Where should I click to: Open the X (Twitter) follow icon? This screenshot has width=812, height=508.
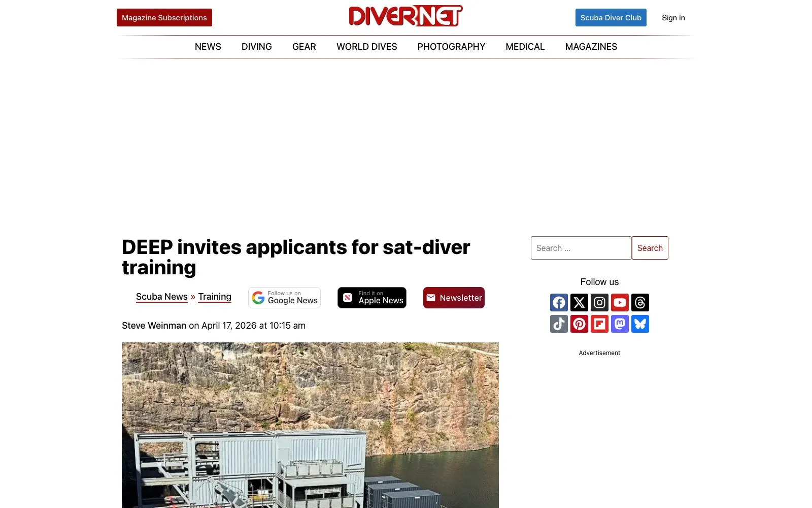(579, 303)
